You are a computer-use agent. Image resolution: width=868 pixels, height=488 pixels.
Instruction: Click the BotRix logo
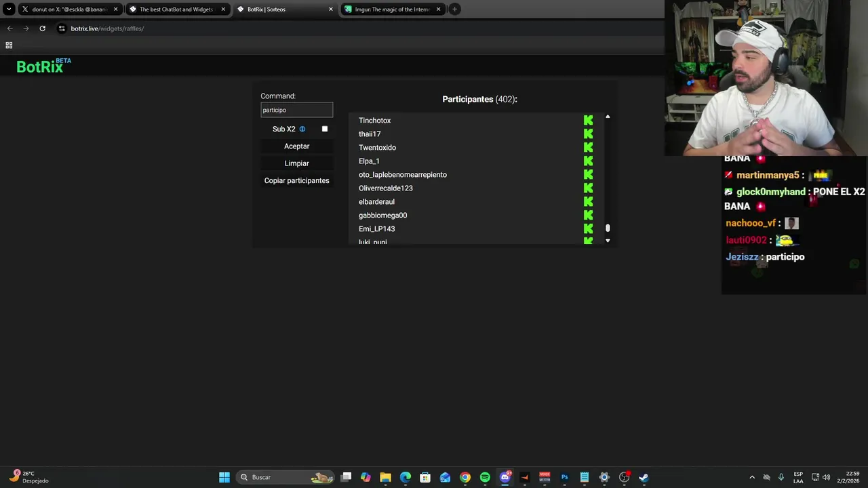coord(43,66)
